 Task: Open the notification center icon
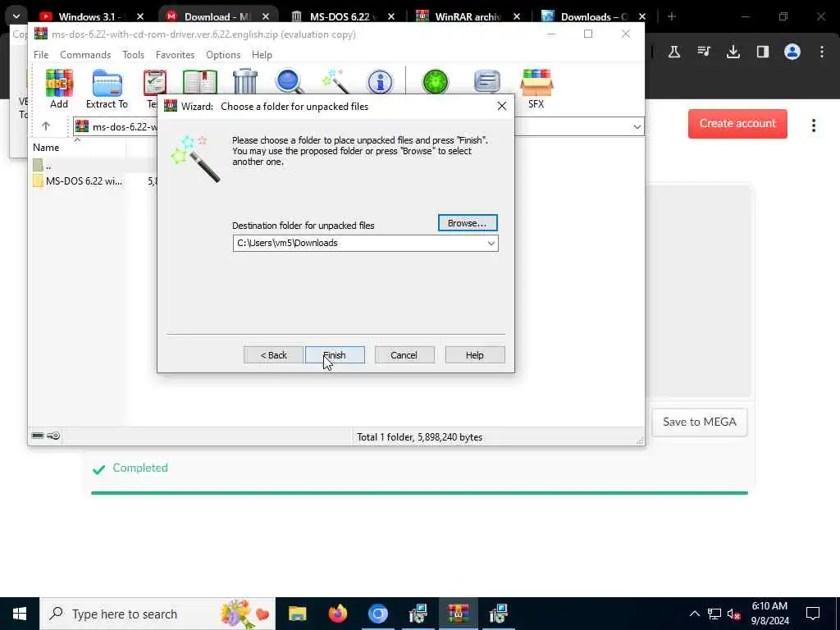point(813,614)
